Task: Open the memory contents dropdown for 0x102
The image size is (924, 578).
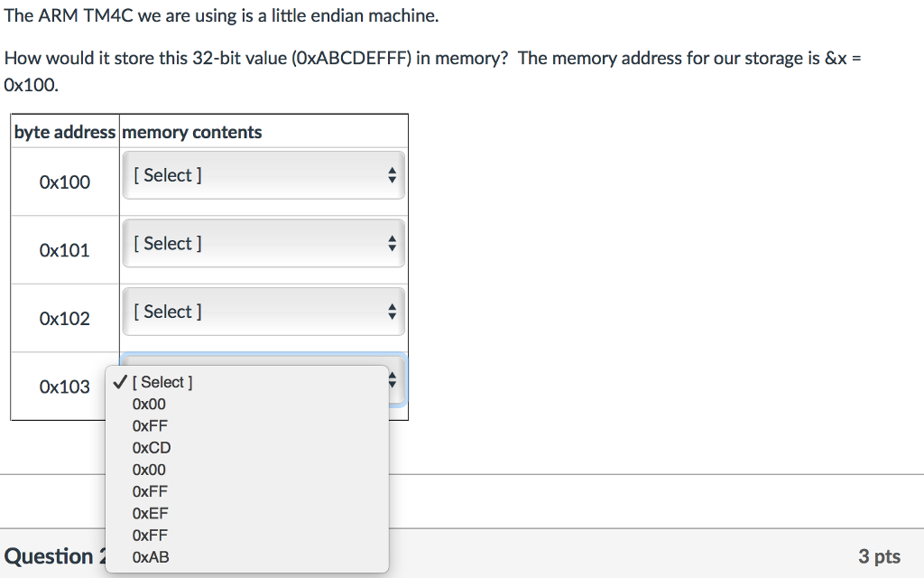Action: tap(263, 312)
